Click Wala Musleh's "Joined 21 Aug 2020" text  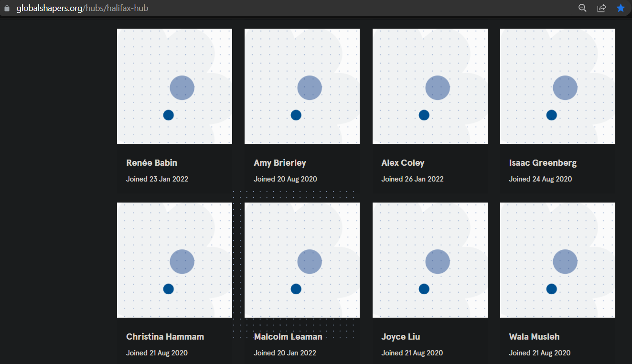point(540,353)
